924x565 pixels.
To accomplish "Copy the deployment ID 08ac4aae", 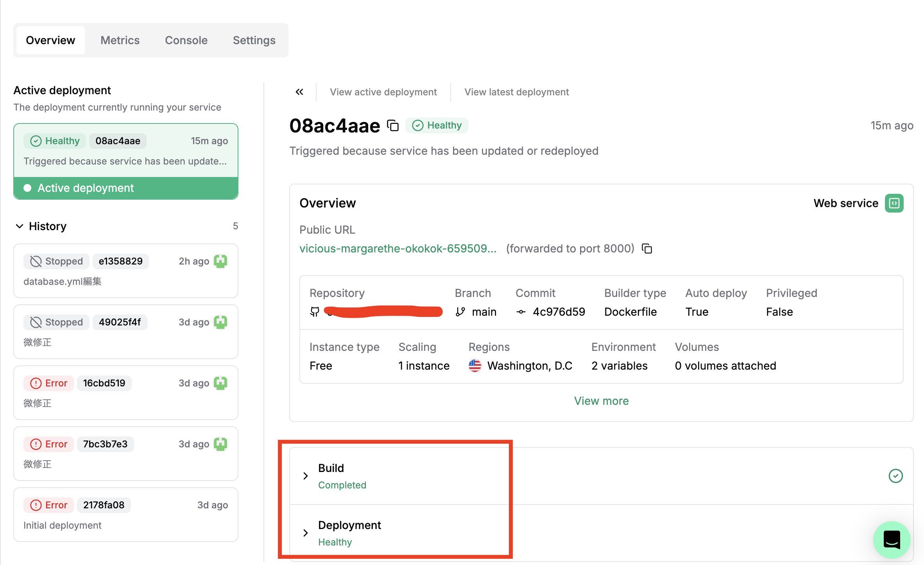I will tap(393, 126).
